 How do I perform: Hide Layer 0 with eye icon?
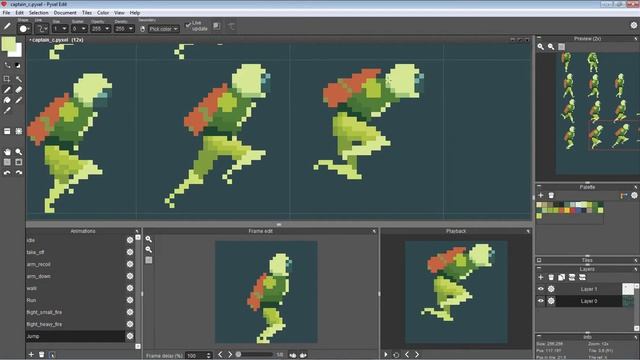tap(540, 301)
